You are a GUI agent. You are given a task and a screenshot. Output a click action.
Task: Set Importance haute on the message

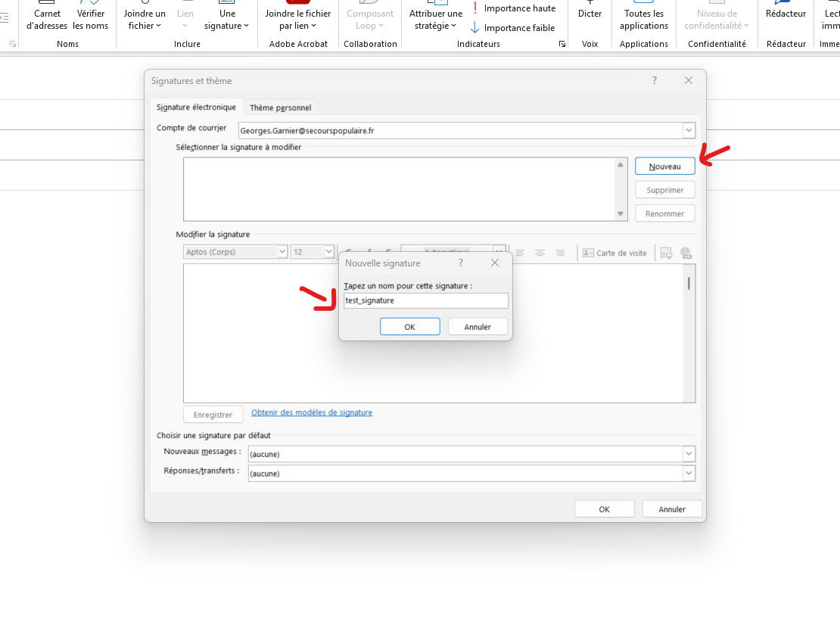click(x=512, y=8)
